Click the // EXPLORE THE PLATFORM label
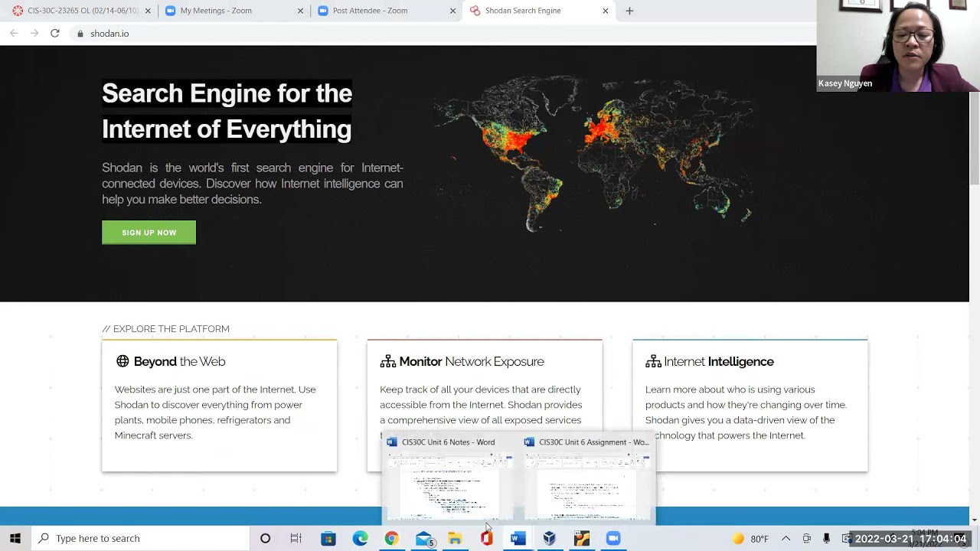This screenshot has width=980, height=551. [166, 329]
